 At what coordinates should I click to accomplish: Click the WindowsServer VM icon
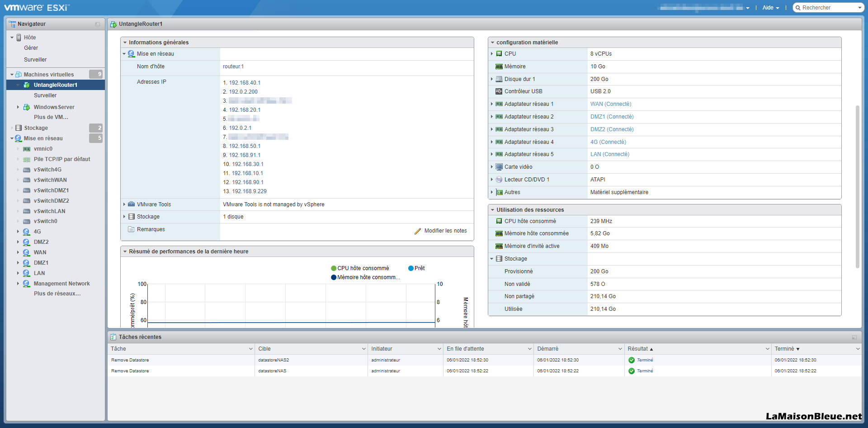pos(27,107)
